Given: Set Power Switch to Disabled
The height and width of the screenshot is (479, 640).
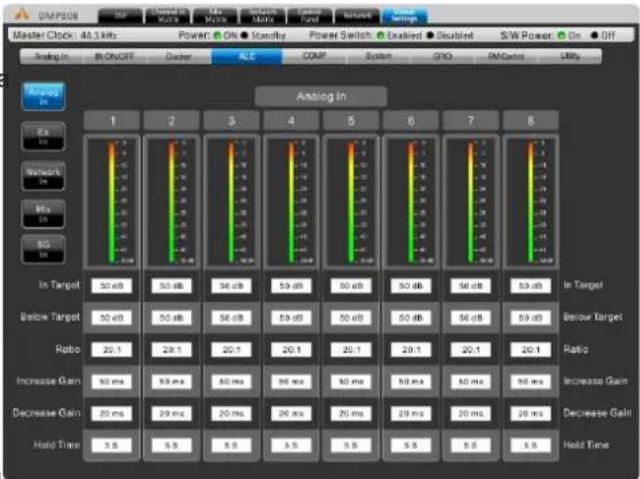Looking at the screenshot, I should (450, 35).
